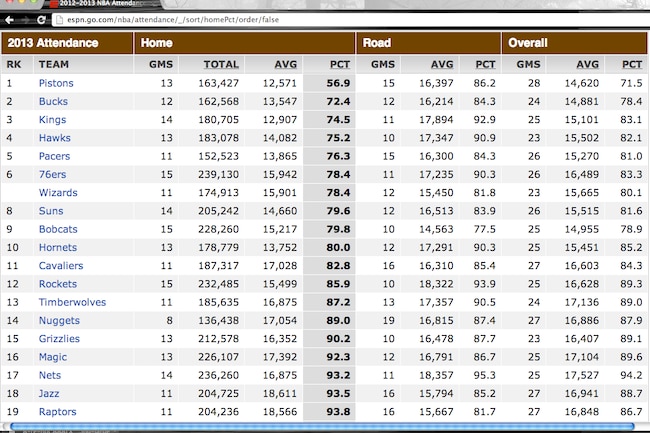Open the Kings team link
This screenshot has height=433, width=650.
point(52,119)
